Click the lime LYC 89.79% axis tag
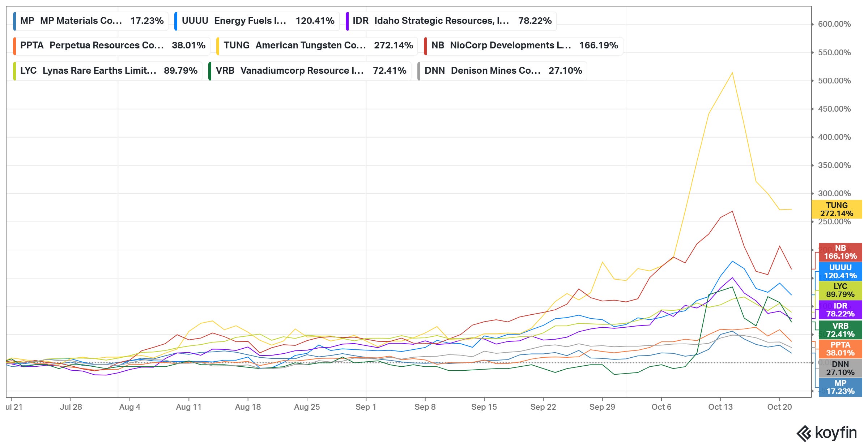 tap(840, 290)
